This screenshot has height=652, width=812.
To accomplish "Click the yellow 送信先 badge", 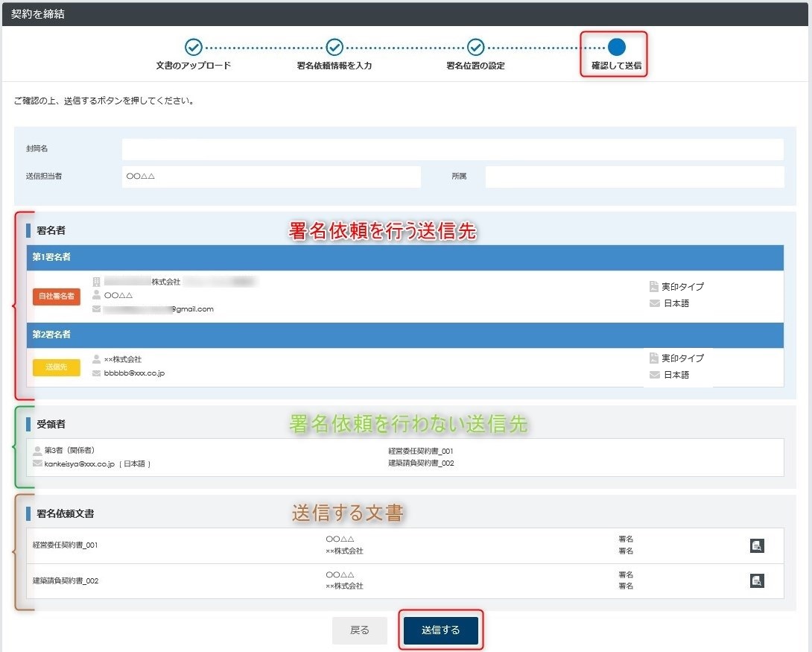I will click(x=57, y=367).
